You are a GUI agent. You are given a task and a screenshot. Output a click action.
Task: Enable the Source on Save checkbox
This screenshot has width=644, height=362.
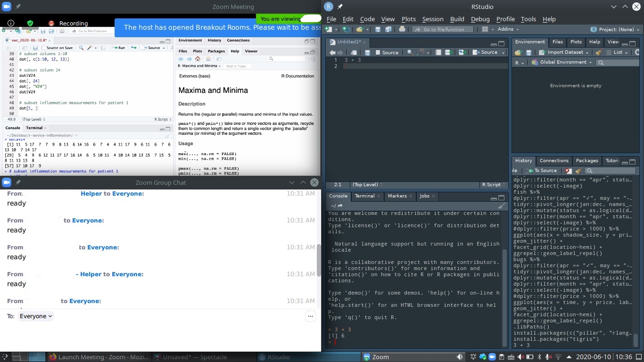(378, 52)
